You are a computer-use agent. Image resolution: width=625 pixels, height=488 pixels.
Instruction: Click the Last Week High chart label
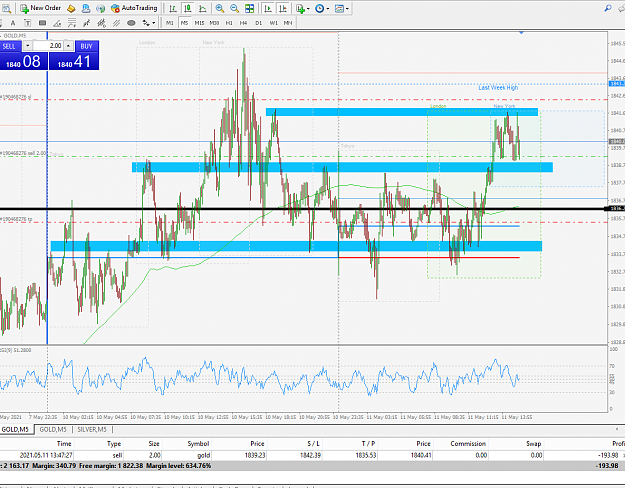498,87
